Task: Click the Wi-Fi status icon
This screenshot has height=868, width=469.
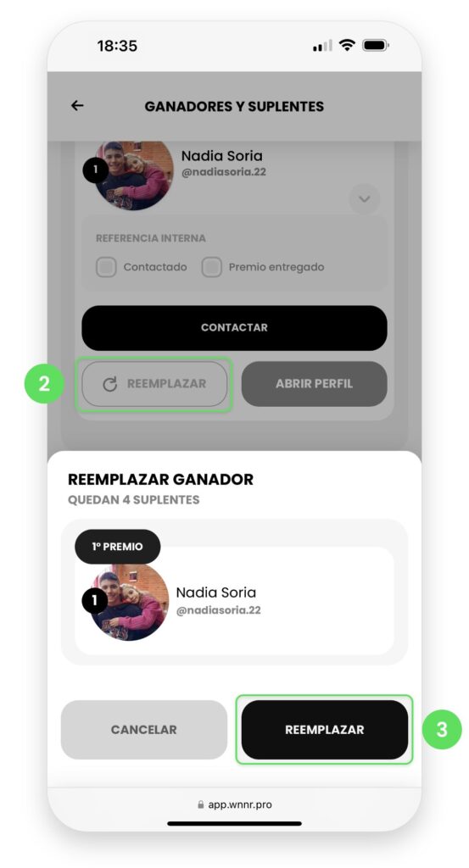Action: click(347, 45)
